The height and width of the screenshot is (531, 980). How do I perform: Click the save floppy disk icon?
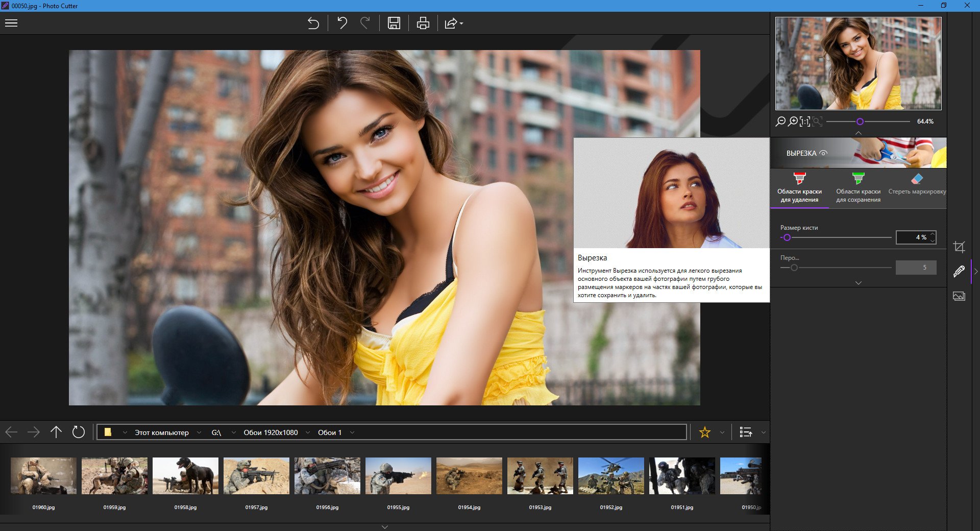click(x=394, y=23)
